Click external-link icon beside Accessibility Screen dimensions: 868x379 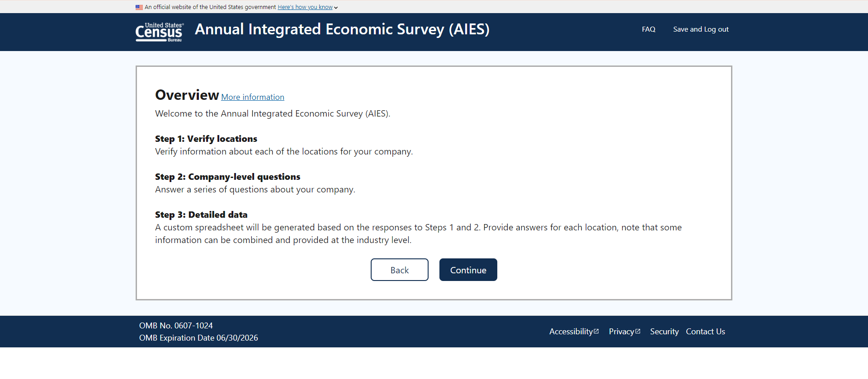tap(596, 331)
